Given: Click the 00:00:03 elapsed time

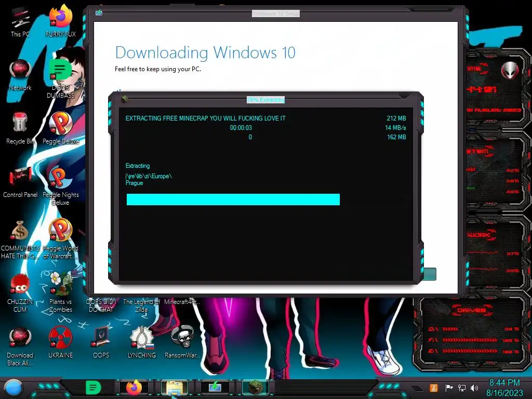Looking at the screenshot, I should pos(241,128).
